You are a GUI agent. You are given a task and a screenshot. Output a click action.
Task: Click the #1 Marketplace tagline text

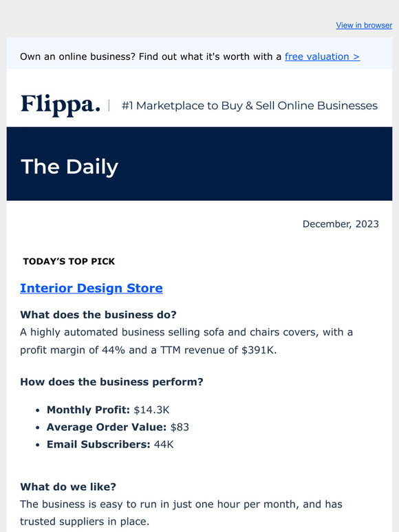[x=250, y=106]
